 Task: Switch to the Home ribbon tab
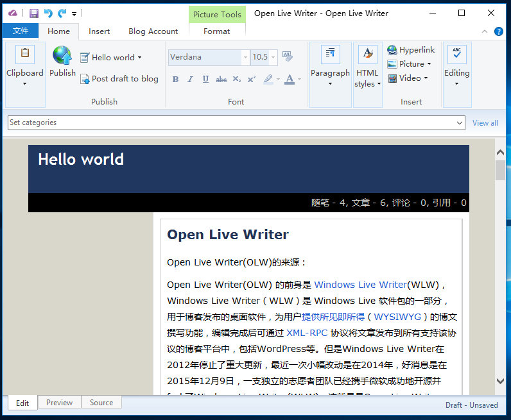pyautogui.click(x=58, y=31)
